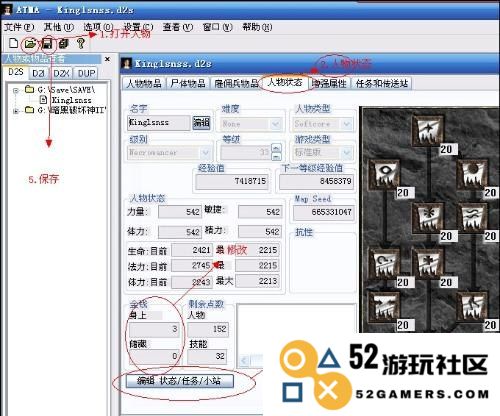Collapse the G:\Save\SAVE\ tree node

coord(16,90)
